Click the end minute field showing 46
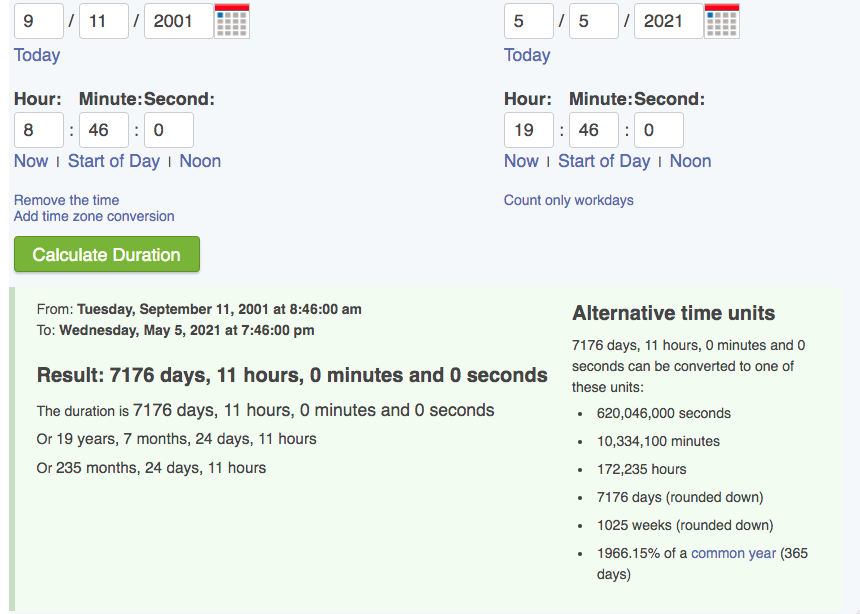 (594, 130)
